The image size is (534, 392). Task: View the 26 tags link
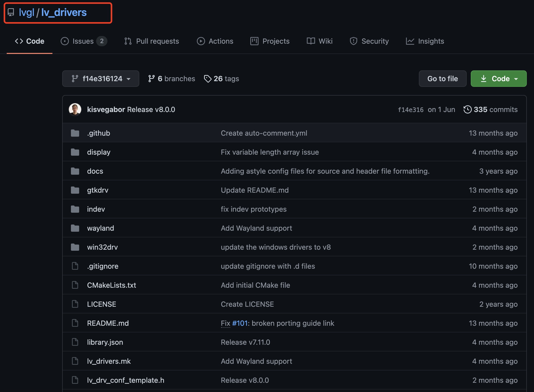pyautogui.click(x=221, y=79)
